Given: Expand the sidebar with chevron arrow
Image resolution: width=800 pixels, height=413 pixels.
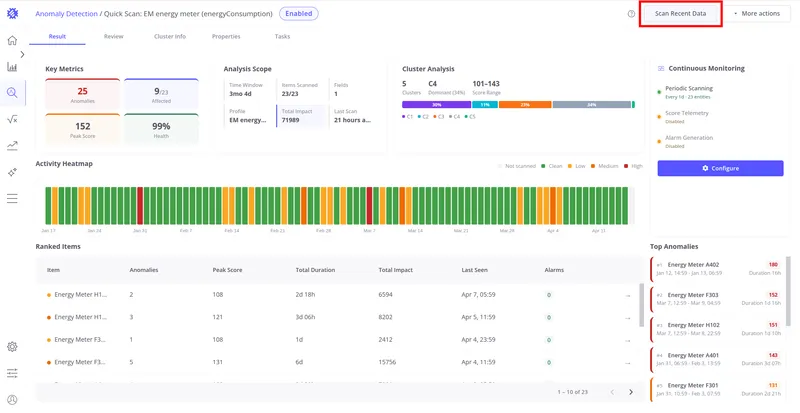Looking at the screenshot, I should [22, 54].
